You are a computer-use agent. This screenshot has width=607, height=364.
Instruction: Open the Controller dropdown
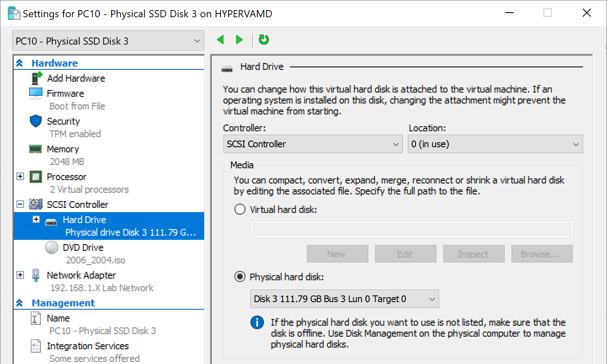(x=313, y=144)
